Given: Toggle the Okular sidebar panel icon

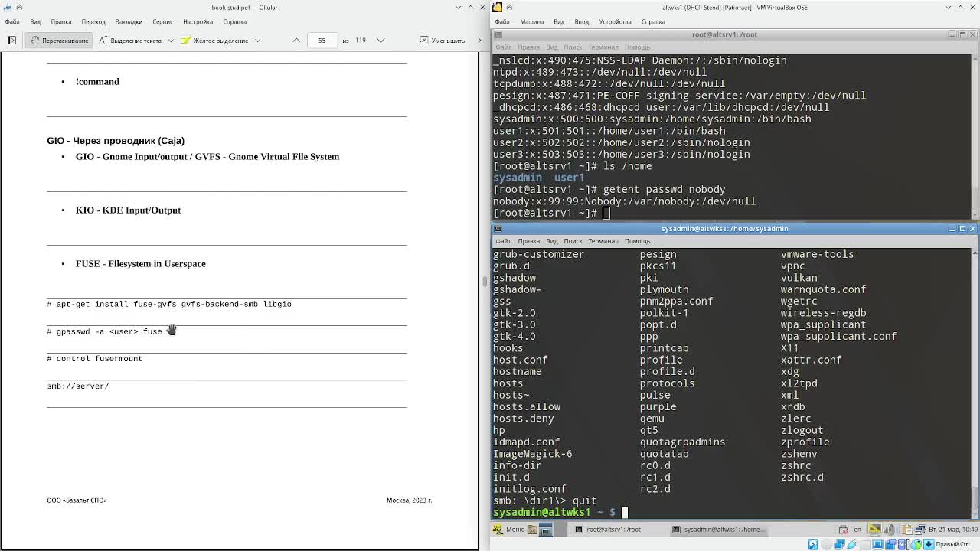Looking at the screenshot, I should [11, 40].
